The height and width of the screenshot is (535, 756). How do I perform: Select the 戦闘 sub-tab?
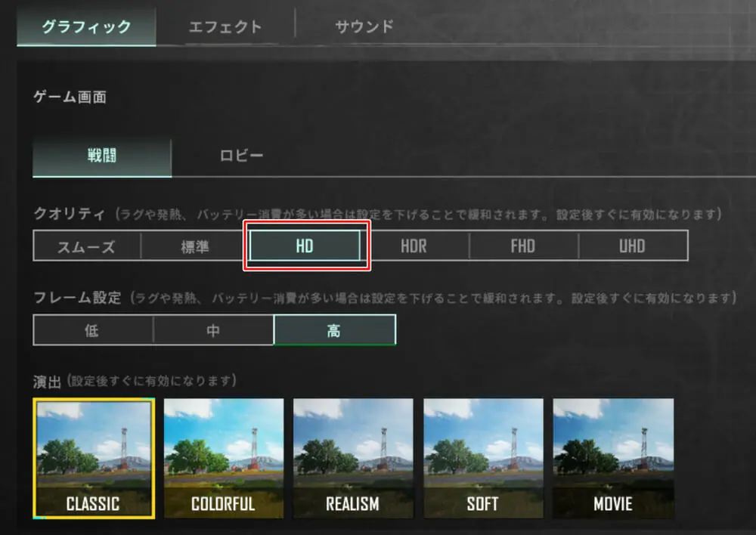click(x=102, y=156)
